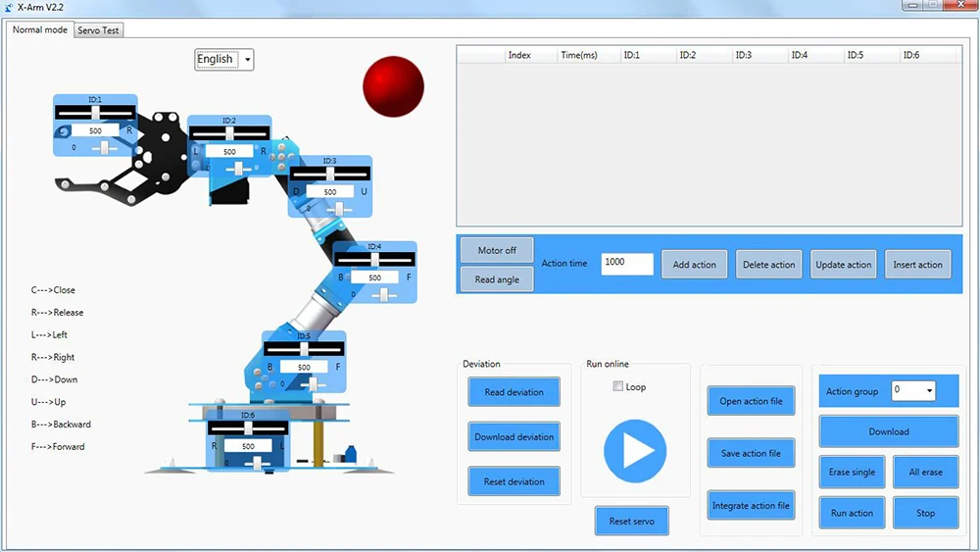Click the Add action button
This screenshot has width=980, height=552.
coord(695,265)
